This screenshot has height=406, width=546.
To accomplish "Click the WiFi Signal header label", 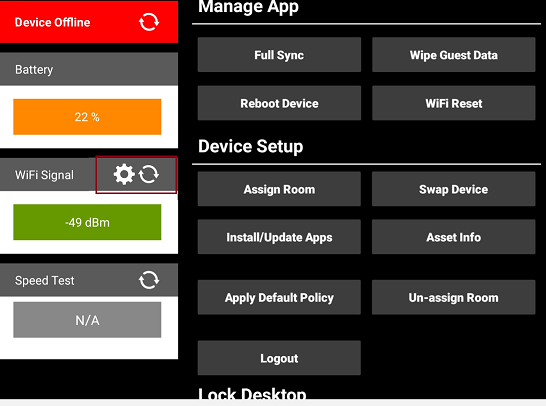I will click(45, 175).
